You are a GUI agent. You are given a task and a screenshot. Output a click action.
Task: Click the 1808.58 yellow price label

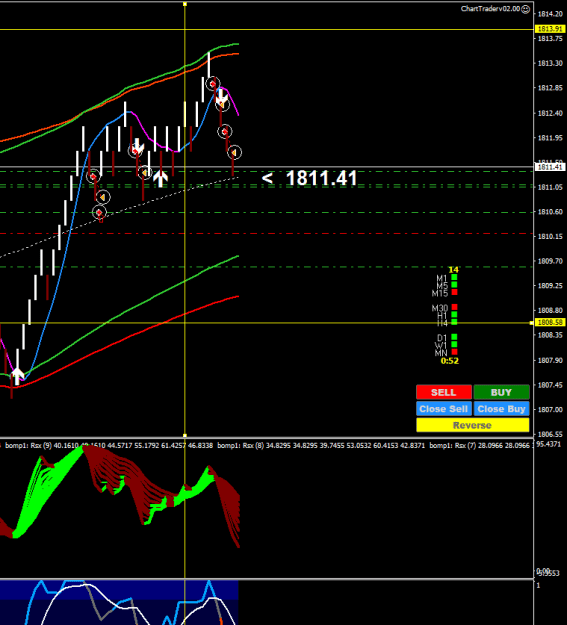(550, 322)
